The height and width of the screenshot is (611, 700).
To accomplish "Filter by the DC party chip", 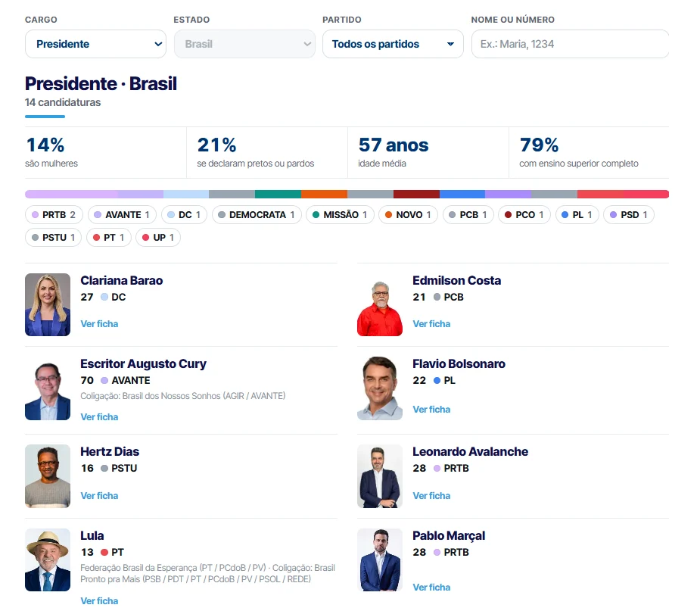I will (184, 215).
